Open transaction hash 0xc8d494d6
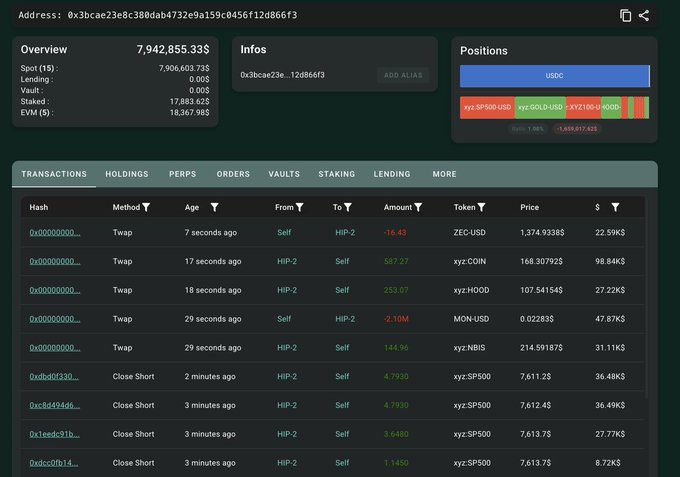 point(55,405)
